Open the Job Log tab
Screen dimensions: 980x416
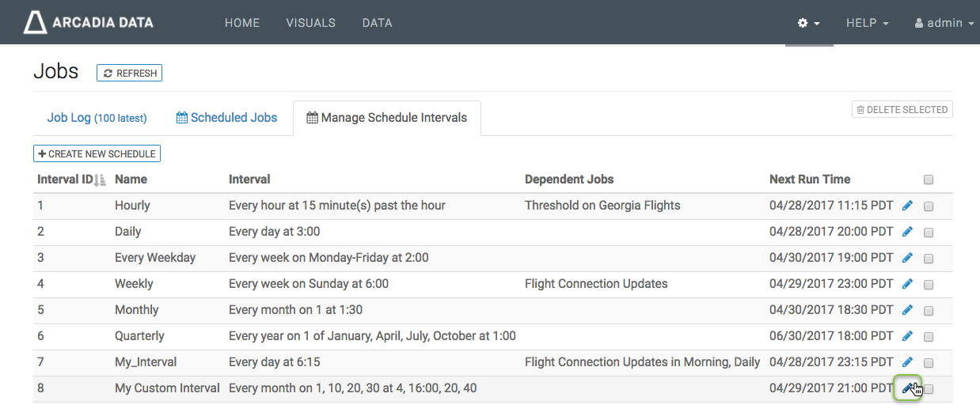pos(97,118)
